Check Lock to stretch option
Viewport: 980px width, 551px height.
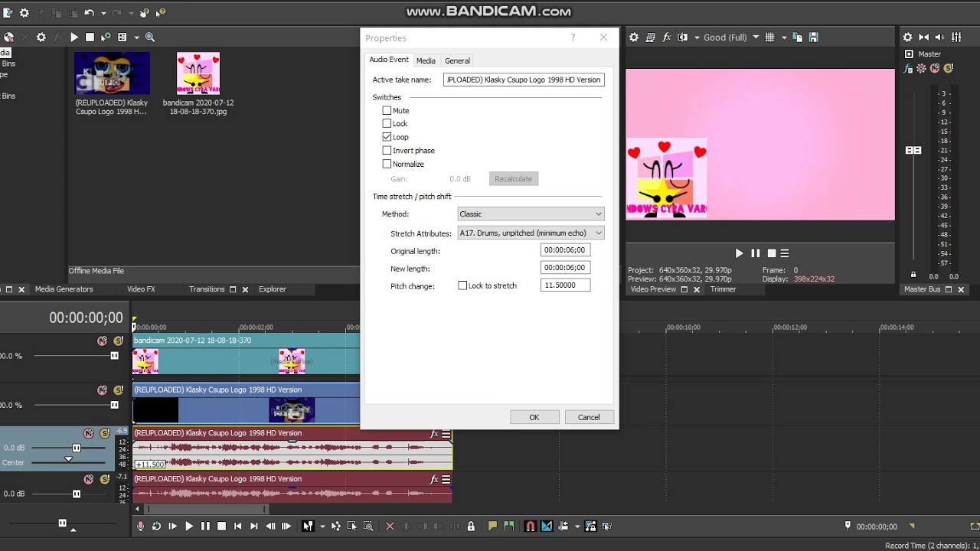(462, 285)
